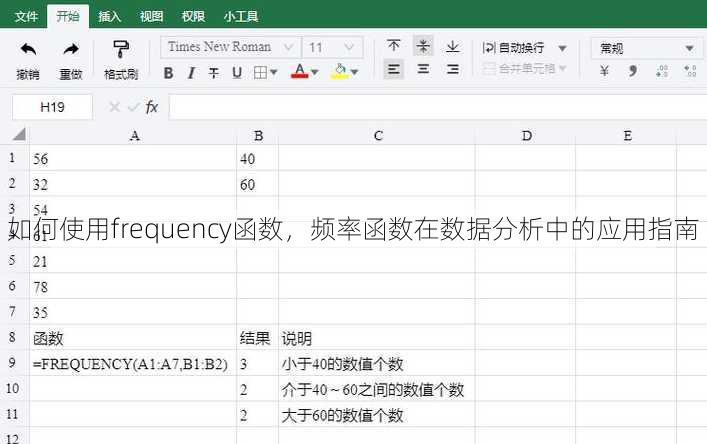Click cell A8 labeled 函数
Image resolution: width=707 pixels, height=444 pixels.
point(133,338)
